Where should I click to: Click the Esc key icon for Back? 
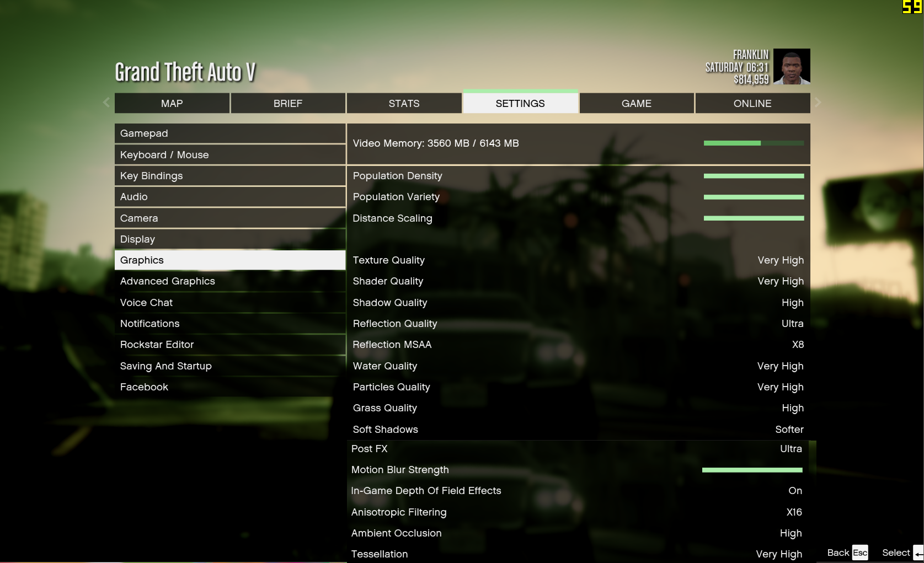[x=860, y=553]
